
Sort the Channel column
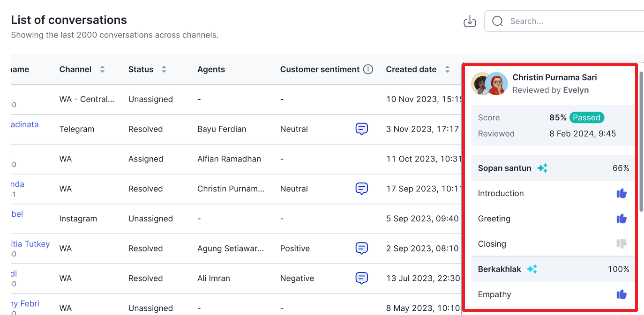pos(102,69)
